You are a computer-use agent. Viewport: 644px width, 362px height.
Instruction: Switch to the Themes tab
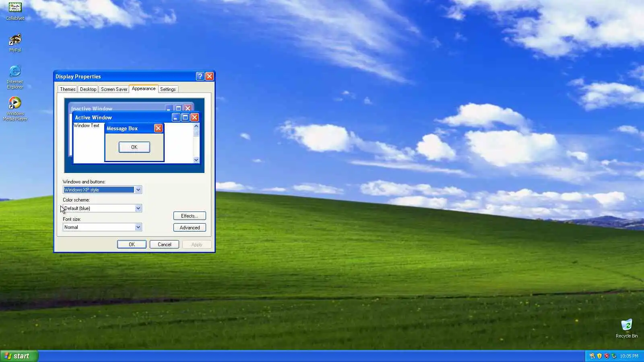point(68,89)
